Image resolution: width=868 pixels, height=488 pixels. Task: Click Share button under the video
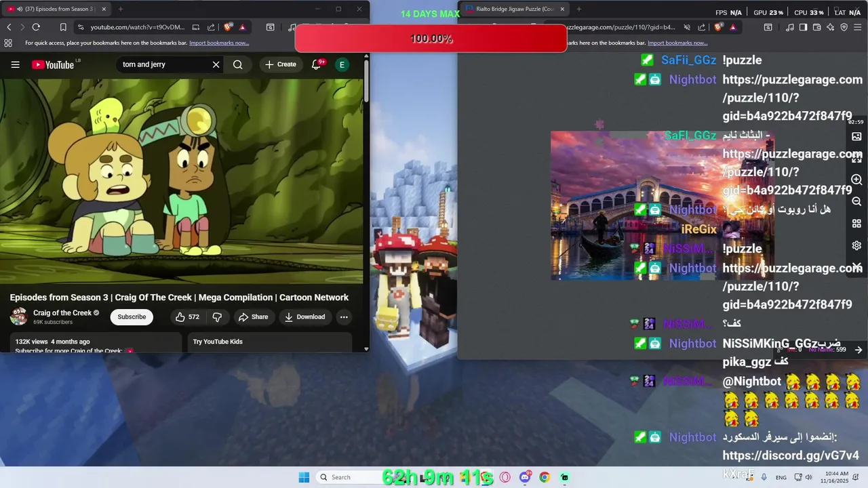[253, 317]
